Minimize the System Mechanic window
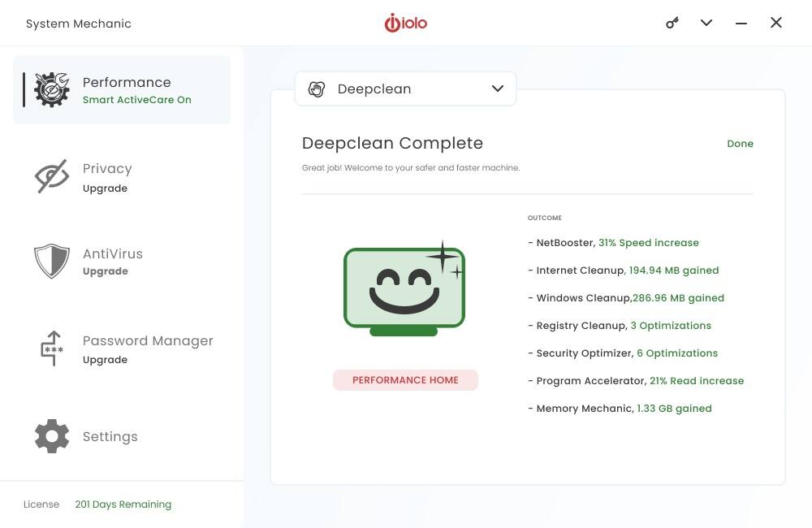Screen dimensions: 812x528 coord(741,24)
